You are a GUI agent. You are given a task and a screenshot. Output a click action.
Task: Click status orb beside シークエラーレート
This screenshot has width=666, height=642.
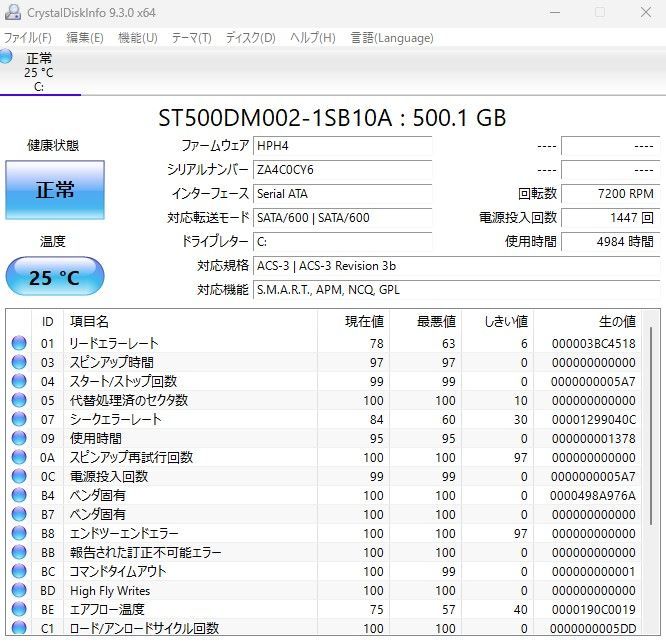pyautogui.click(x=18, y=419)
